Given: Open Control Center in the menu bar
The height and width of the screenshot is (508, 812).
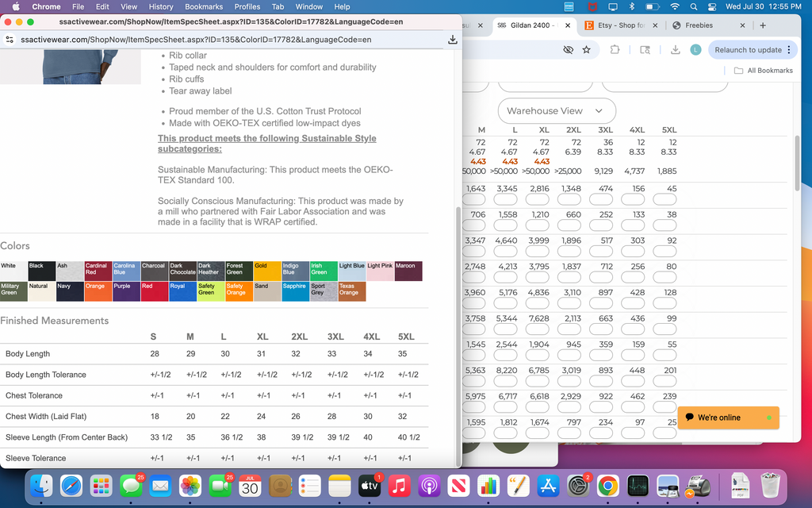Looking at the screenshot, I should click(712, 6).
